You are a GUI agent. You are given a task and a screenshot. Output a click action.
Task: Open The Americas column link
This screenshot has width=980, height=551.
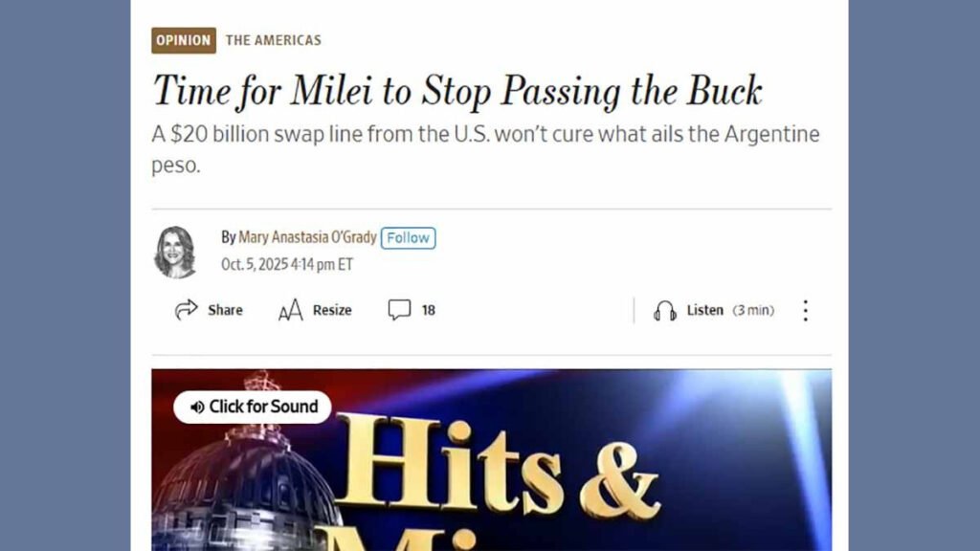point(274,40)
